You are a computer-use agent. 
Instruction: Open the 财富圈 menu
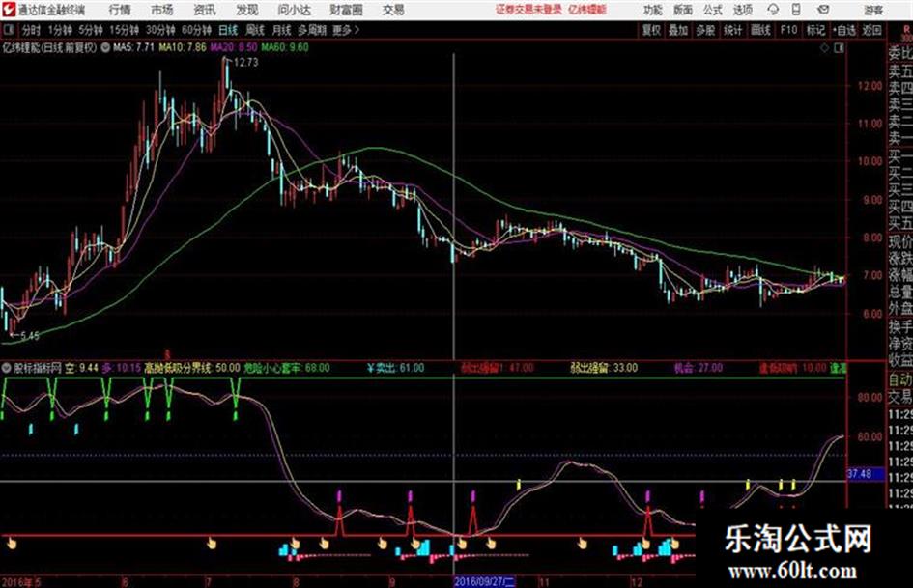[x=346, y=10]
